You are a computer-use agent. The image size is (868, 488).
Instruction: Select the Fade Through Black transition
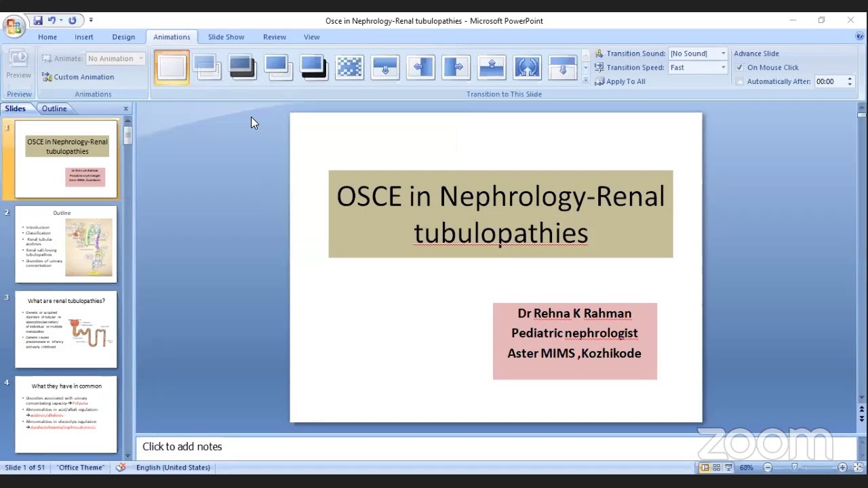click(x=243, y=67)
